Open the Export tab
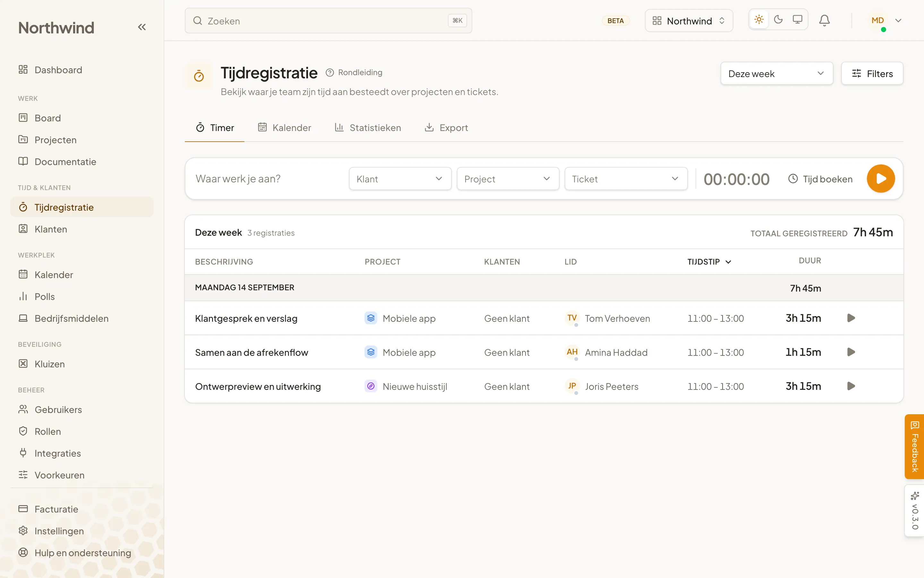924x578 pixels. tap(446, 128)
